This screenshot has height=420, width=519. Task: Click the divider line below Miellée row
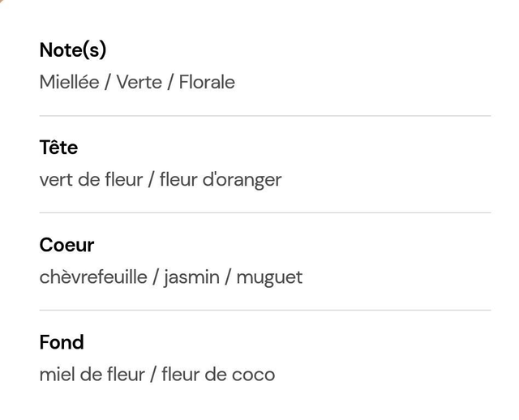click(265, 116)
